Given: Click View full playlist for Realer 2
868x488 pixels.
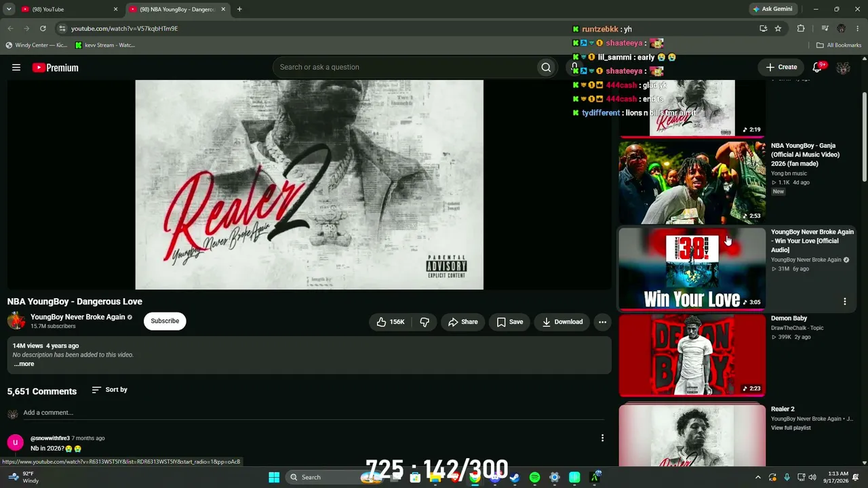Looking at the screenshot, I should click(791, 428).
